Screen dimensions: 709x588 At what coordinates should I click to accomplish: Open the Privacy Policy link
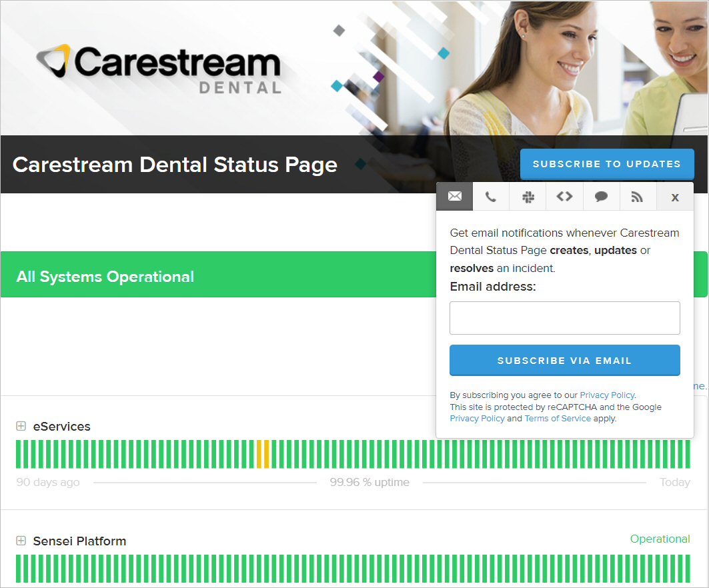pos(607,395)
